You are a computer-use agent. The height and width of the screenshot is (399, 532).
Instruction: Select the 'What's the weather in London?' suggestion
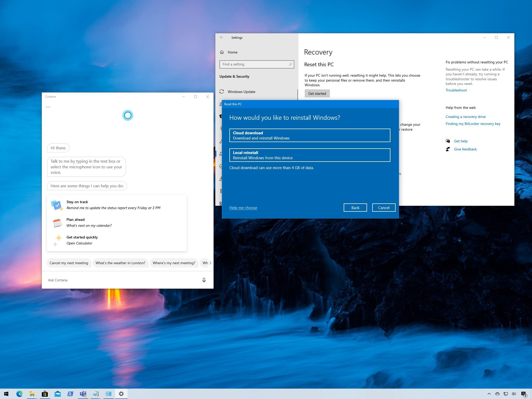(x=120, y=263)
